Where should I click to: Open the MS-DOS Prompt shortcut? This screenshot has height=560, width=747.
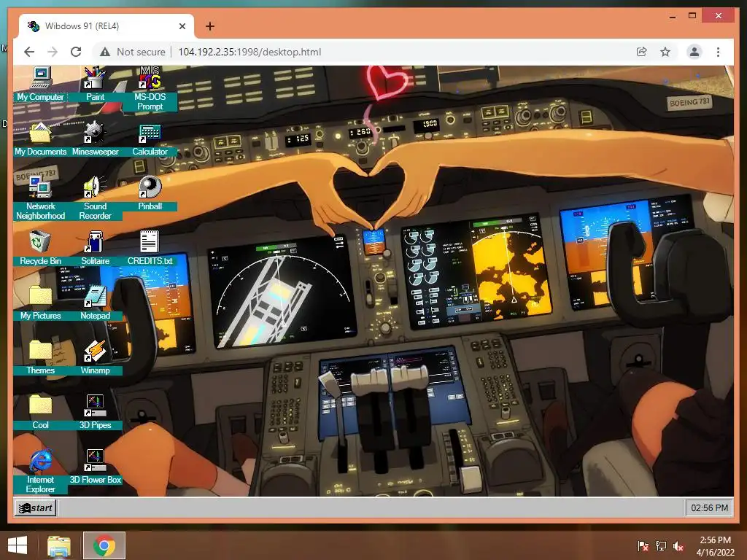pos(150,88)
